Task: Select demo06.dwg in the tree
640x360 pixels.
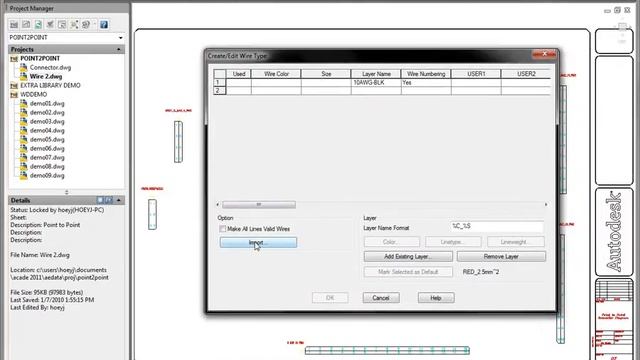Action: [47, 149]
